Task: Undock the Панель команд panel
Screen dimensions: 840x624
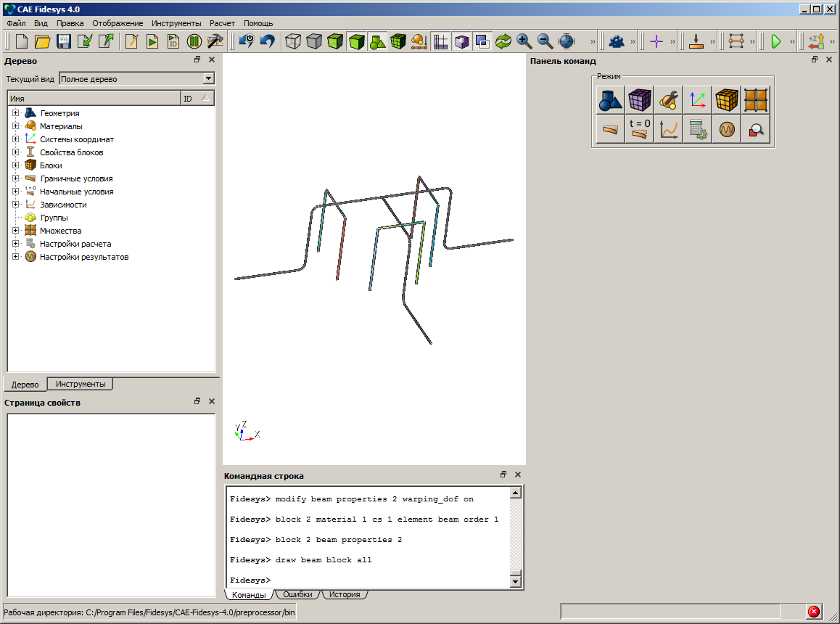Action: click(x=815, y=59)
